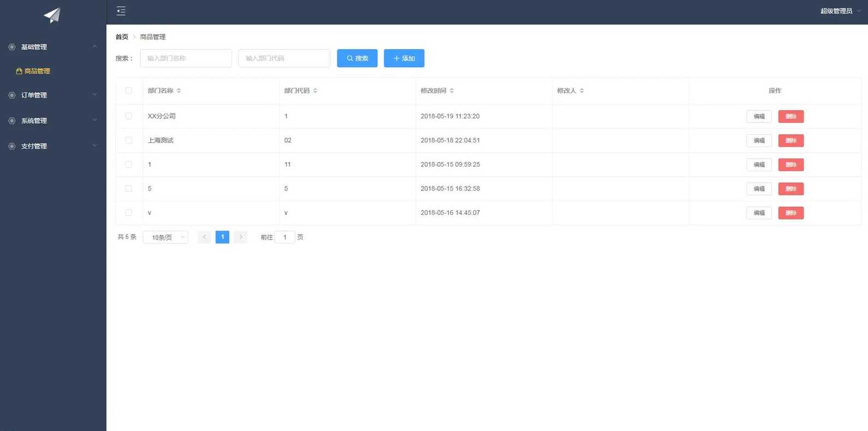Focus the 输入部门名称 search field

click(186, 58)
